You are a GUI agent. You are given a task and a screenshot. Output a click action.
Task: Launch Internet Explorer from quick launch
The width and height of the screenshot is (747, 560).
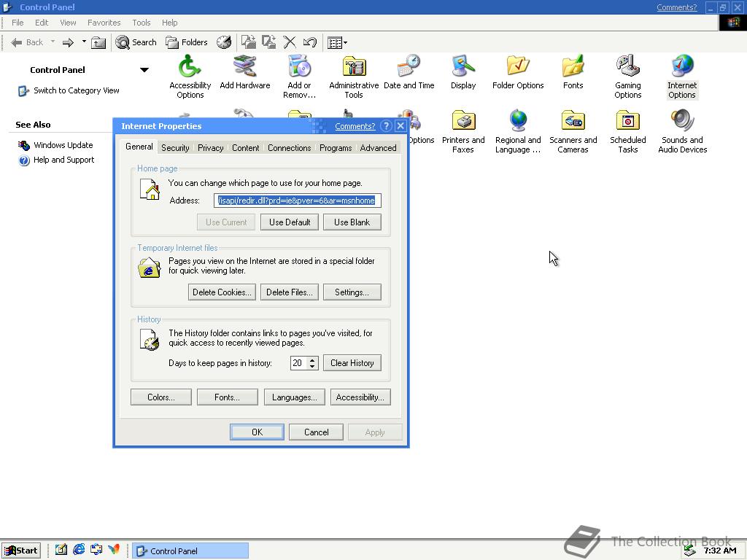tap(79, 550)
